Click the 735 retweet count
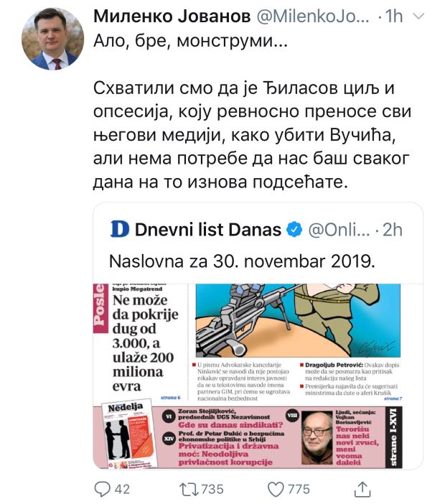 (212, 489)
